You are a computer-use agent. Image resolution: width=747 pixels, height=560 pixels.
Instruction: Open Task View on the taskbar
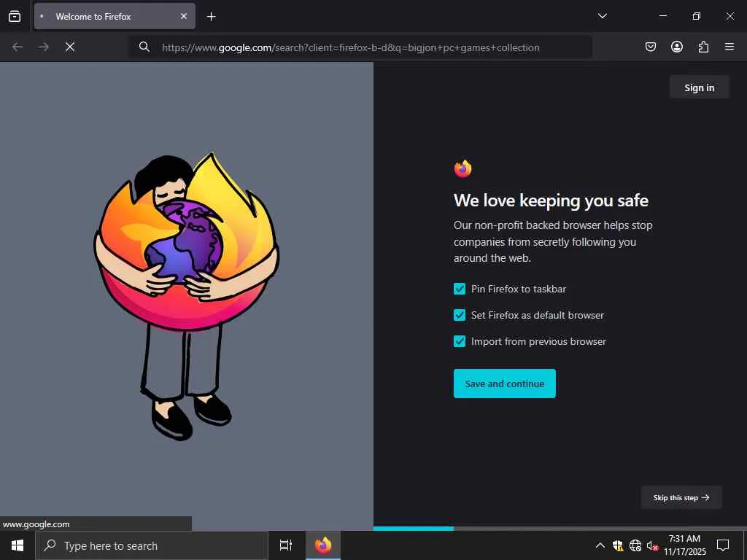(285, 545)
